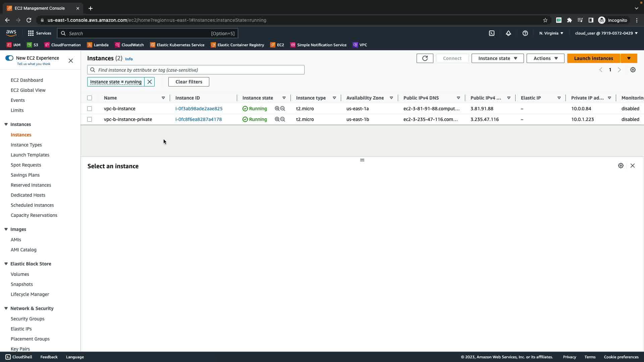This screenshot has height=362, width=644.
Task: Select the vpc-b-instance row checkbox
Action: tap(90, 109)
